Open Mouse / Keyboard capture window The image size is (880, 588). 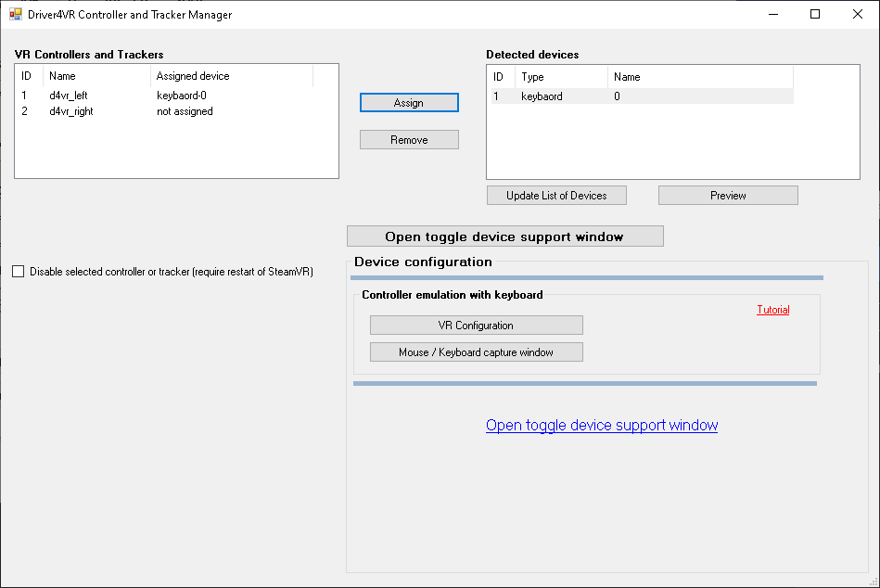pos(476,352)
